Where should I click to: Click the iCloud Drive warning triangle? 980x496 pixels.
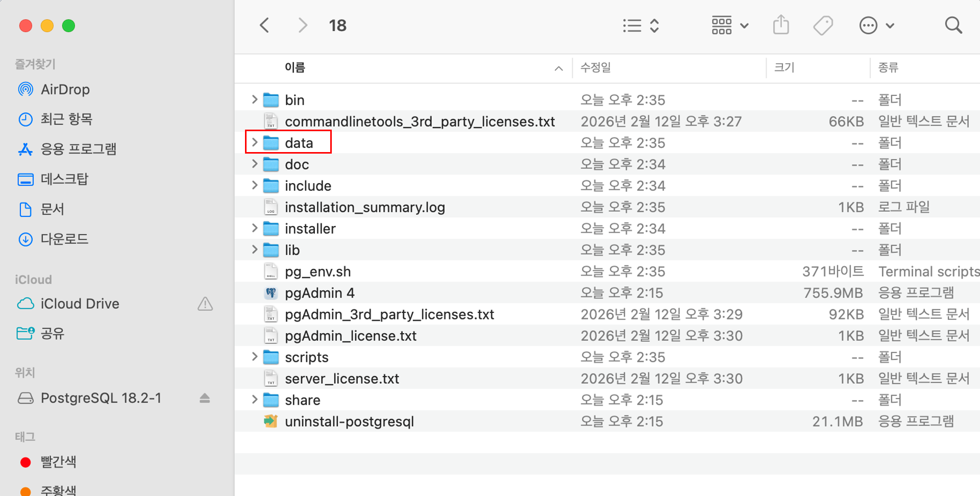pos(205,304)
